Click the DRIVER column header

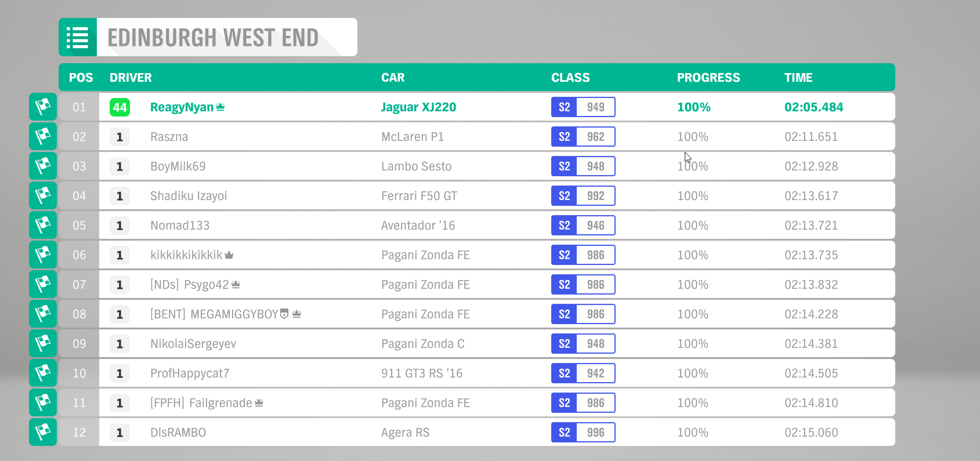click(x=131, y=78)
